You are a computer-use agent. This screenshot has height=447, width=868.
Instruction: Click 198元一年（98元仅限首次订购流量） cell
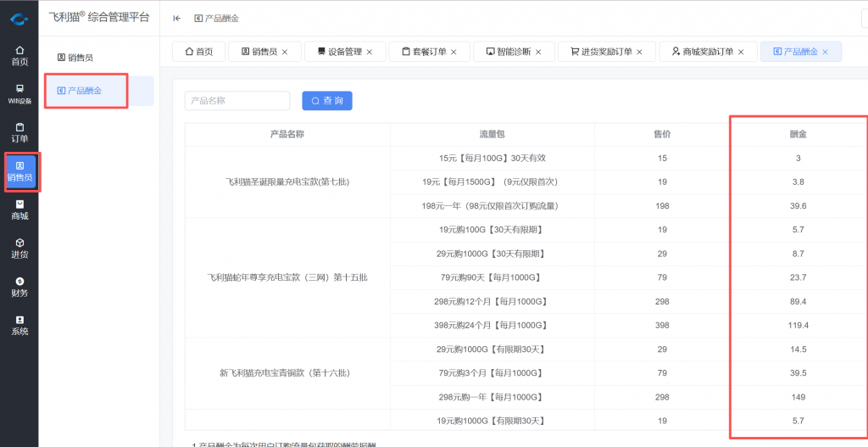coord(492,206)
